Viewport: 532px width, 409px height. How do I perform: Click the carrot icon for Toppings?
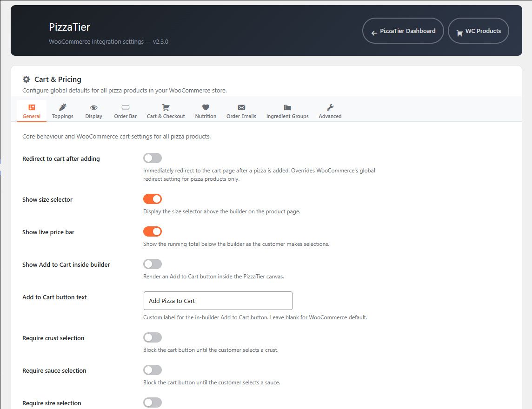point(62,107)
